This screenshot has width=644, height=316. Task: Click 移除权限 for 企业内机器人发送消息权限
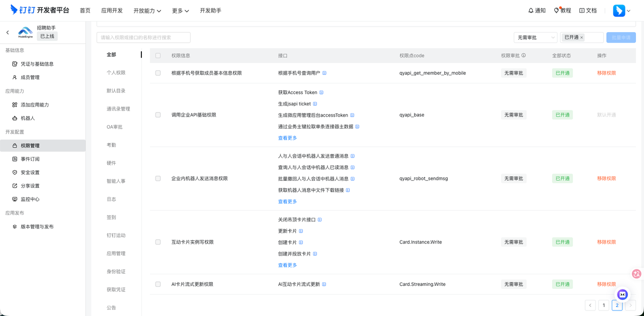(606, 178)
